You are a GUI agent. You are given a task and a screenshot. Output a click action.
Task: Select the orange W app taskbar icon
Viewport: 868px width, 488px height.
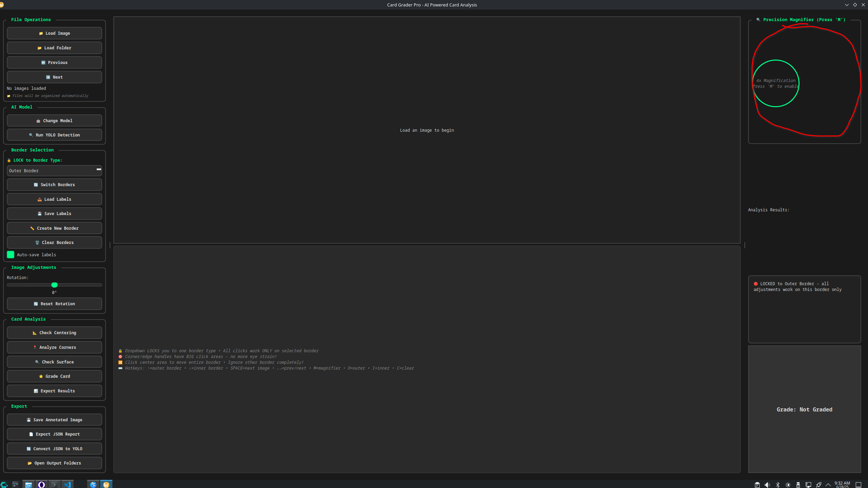(106, 484)
